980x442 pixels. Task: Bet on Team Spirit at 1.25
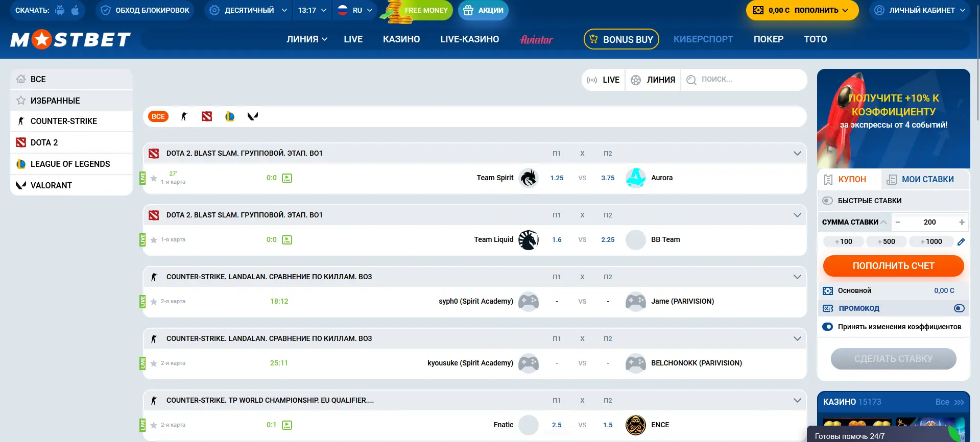tap(557, 178)
